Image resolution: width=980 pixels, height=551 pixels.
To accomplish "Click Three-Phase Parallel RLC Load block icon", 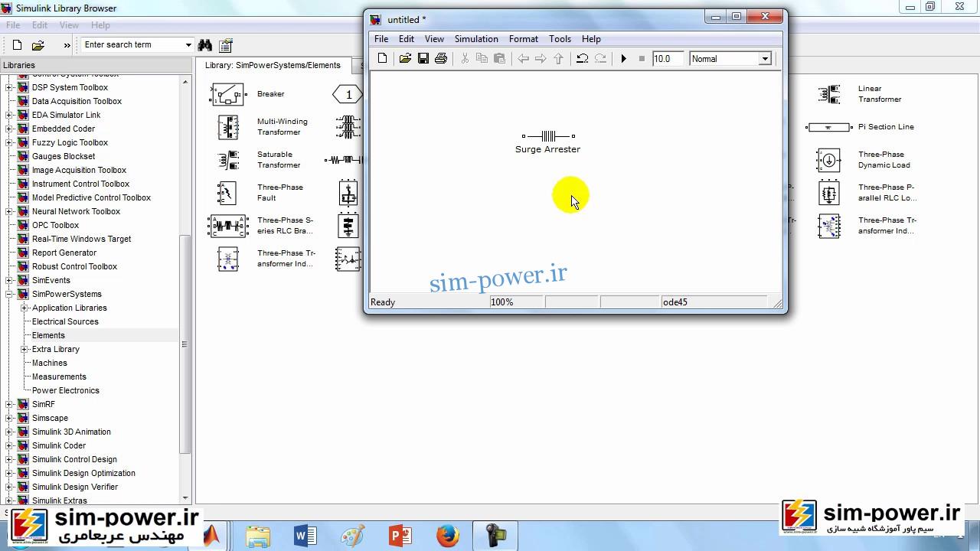I will click(x=829, y=193).
